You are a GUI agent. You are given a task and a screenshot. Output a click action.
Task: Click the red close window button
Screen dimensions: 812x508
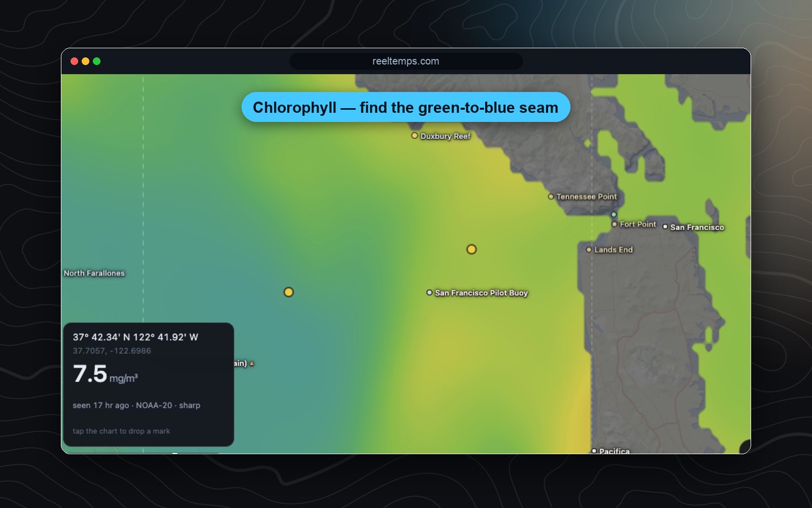point(74,61)
